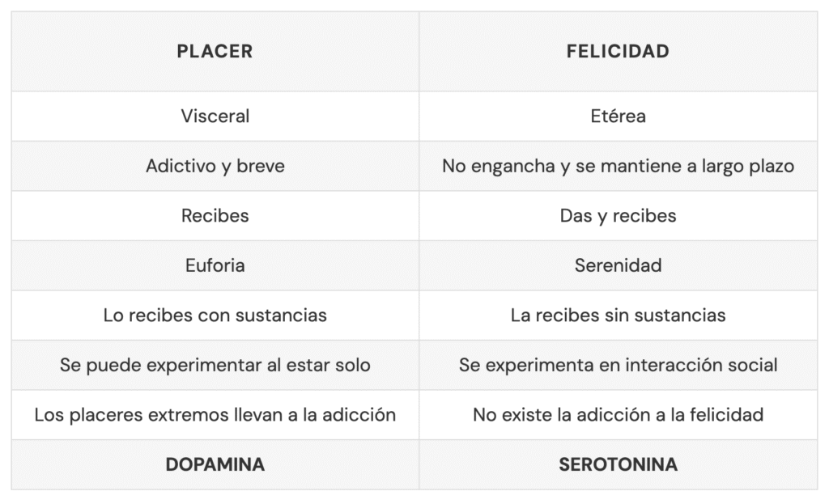The height and width of the screenshot is (504, 829).
Task: Select the 'Das y recibes' cell
Action: coord(618,216)
